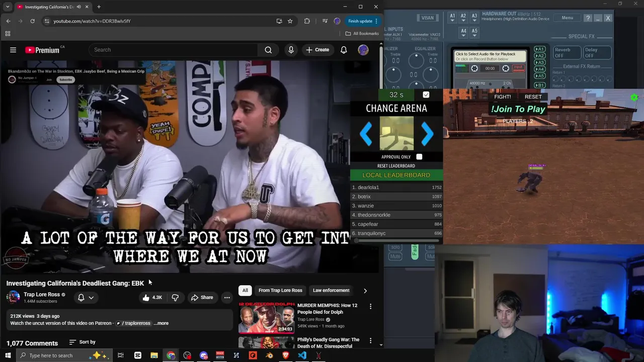Open Blender from the taskbar

point(269,355)
